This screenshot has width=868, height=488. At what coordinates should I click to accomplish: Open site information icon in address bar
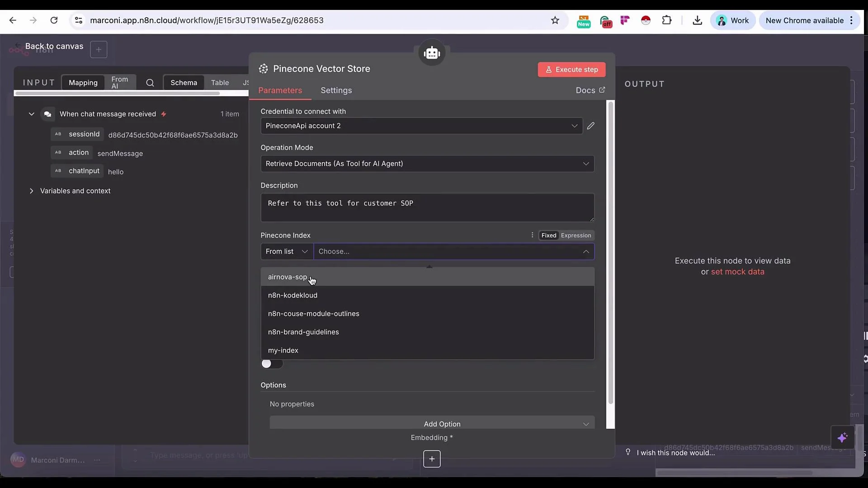[79, 20]
